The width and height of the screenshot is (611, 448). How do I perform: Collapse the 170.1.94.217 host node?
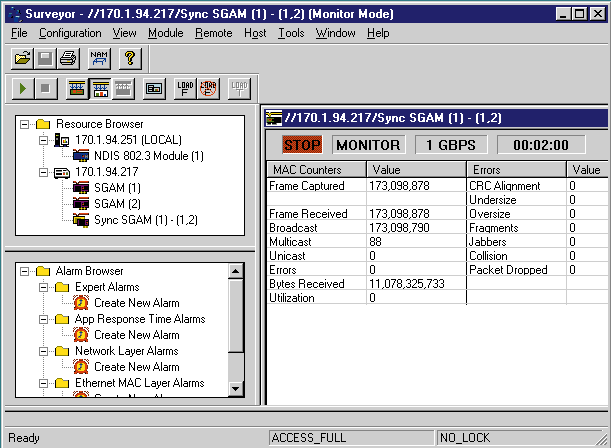tap(44, 172)
